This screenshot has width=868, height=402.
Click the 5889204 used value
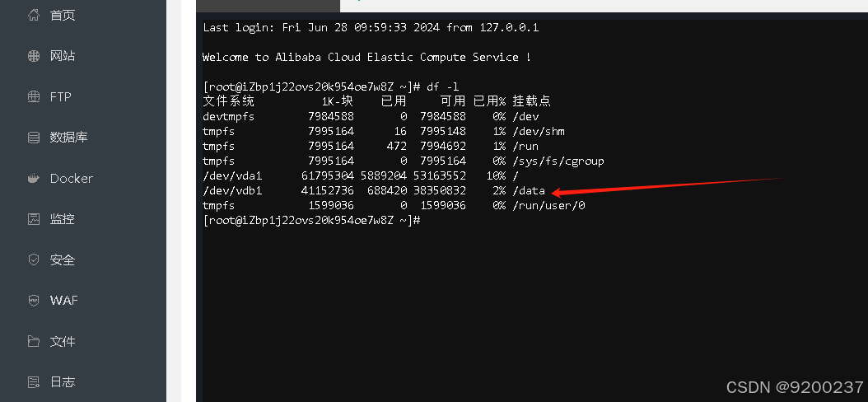[x=384, y=175]
